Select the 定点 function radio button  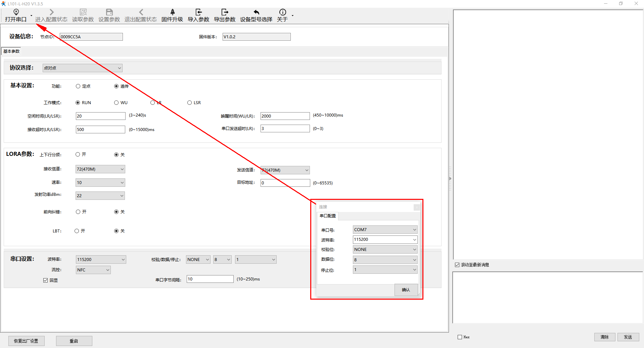pos(78,86)
